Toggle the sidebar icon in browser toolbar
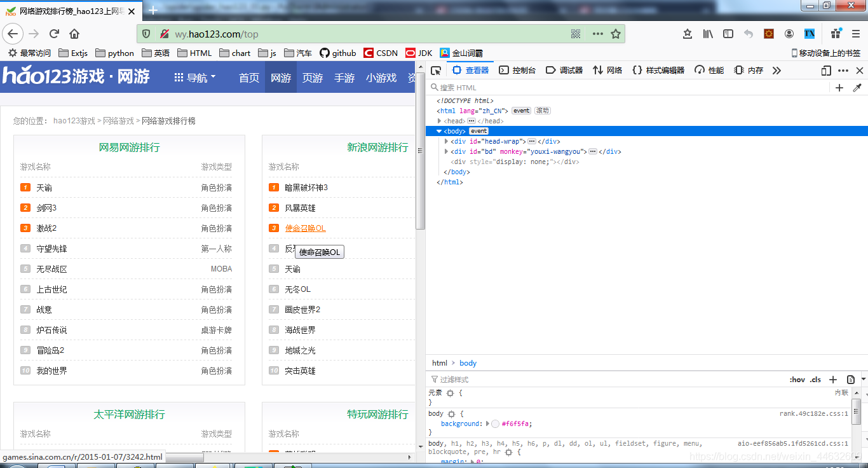This screenshot has width=868, height=468. click(x=728, y=34)
